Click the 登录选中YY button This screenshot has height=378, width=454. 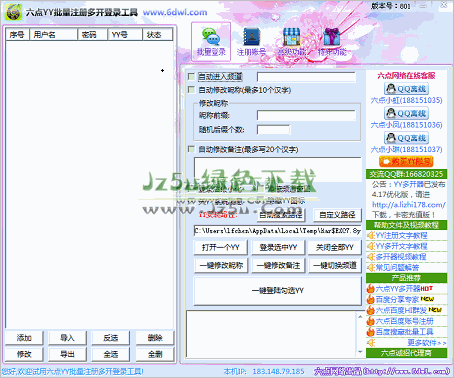(278, 247)
